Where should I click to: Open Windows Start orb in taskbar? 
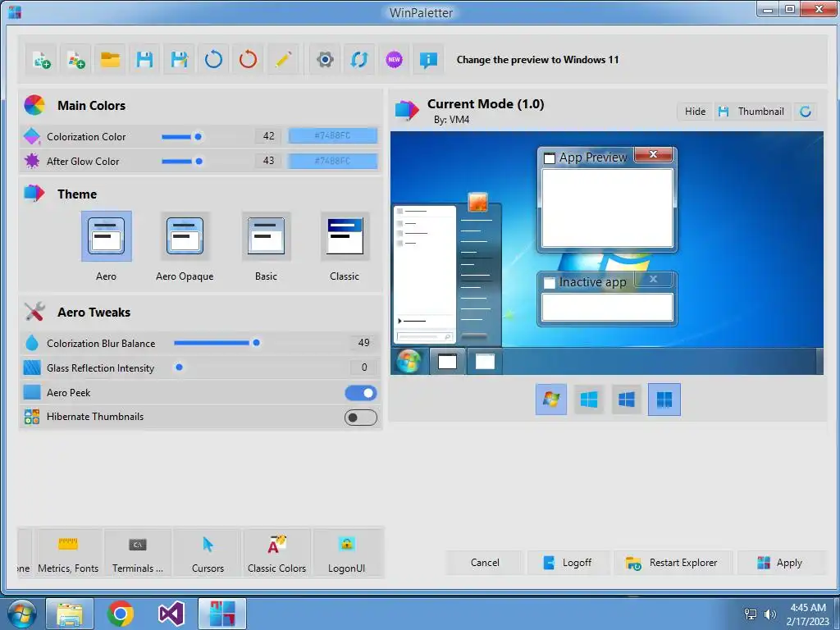(x=21, y=614)
